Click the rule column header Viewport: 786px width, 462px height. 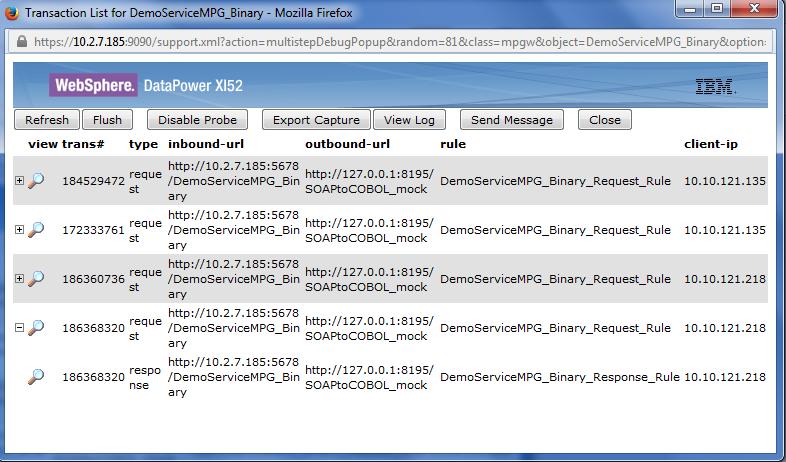453,144
